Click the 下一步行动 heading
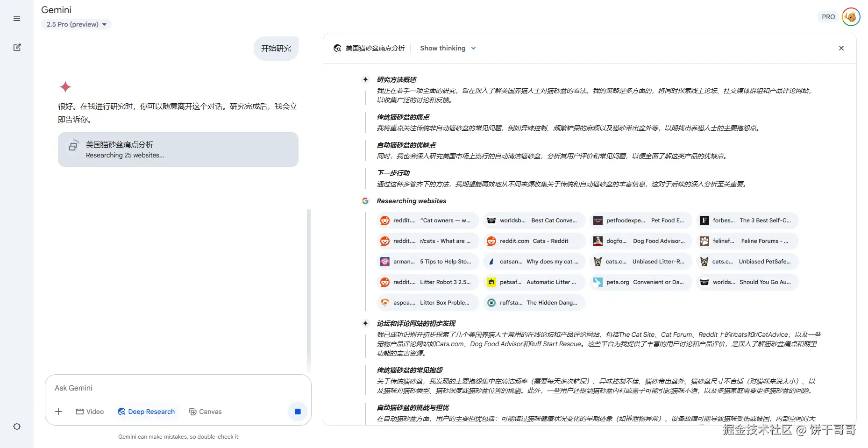The height and width of the screenshot is (448, 868). (x=393, y=173)
